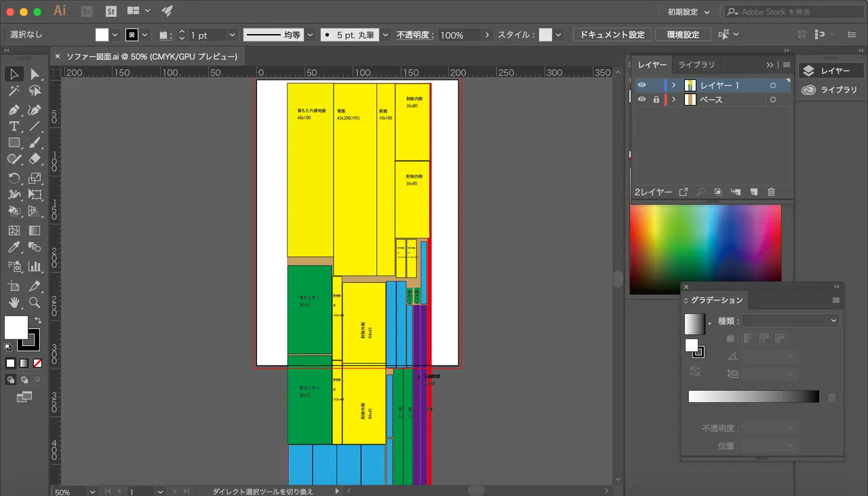Viewport: 868px width, 496px height.
Task: Toggle visibility of レイヤー 1 layer
Action: tap(642, 85)
